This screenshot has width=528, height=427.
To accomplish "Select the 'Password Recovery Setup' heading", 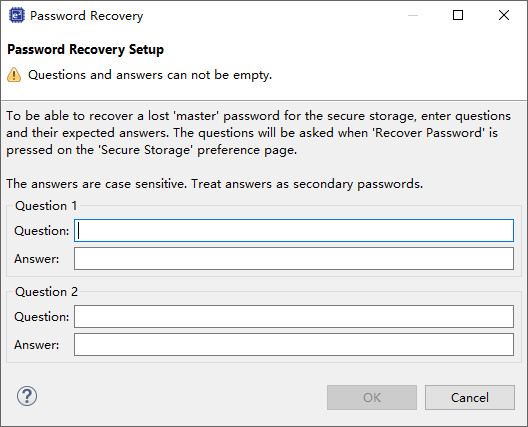I will (86, 50).
